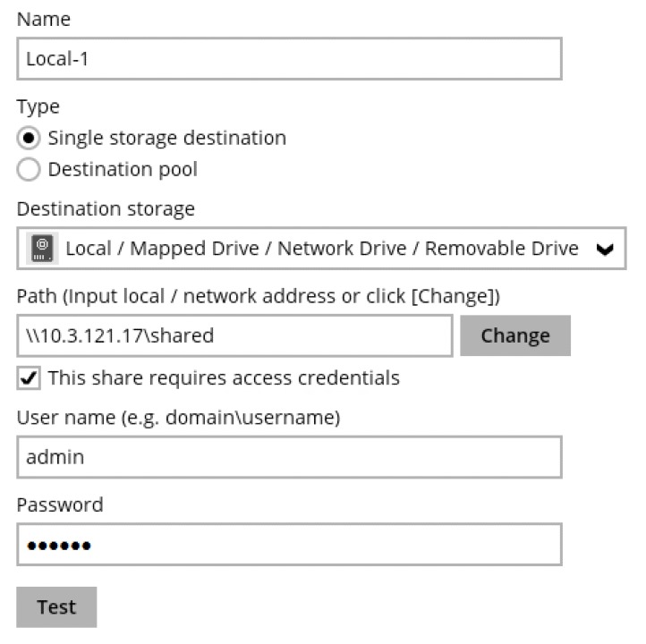Click the masked Password input field

click(289, 545)
